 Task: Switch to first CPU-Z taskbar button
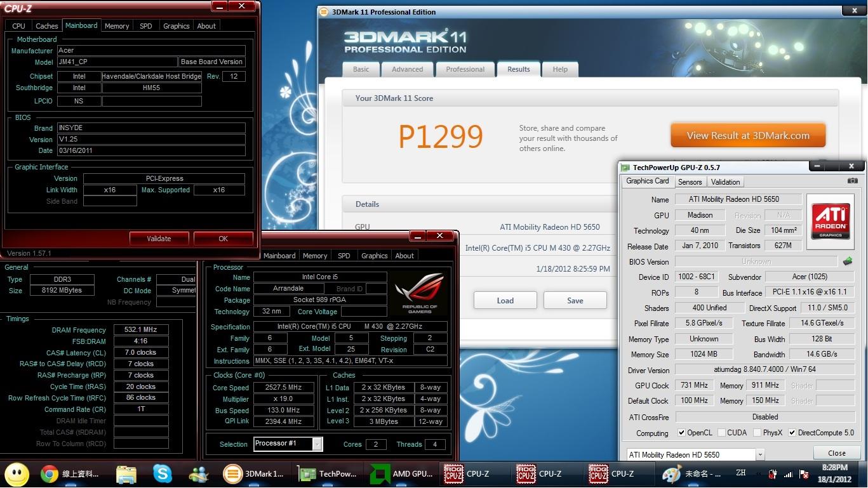pyautogui.click(x=475, y=474)
